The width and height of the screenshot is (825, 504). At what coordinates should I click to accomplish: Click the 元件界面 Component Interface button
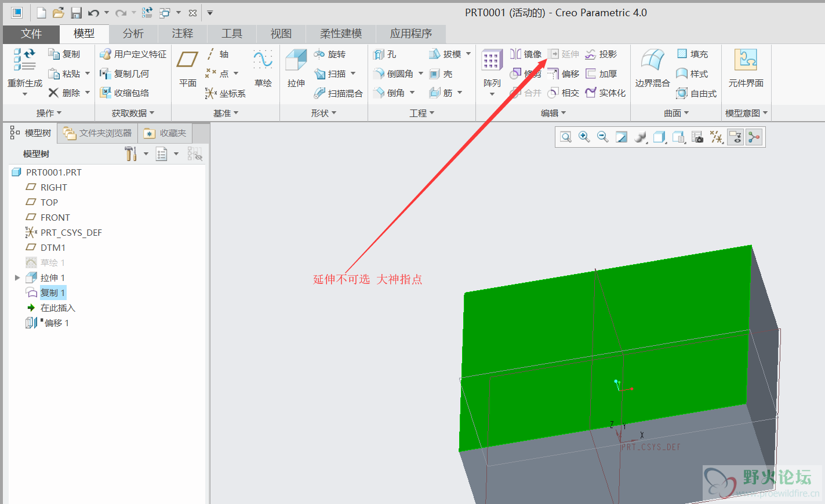(x=746, y=68)
